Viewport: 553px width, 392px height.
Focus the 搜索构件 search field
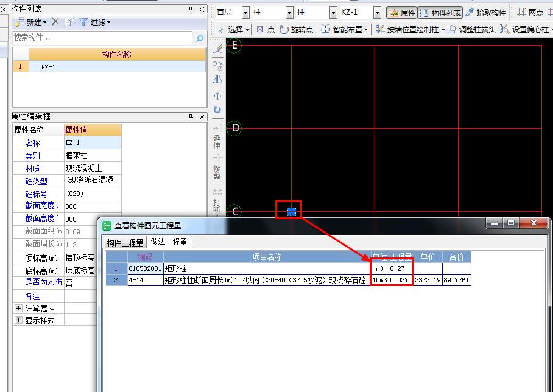[102, 37]
